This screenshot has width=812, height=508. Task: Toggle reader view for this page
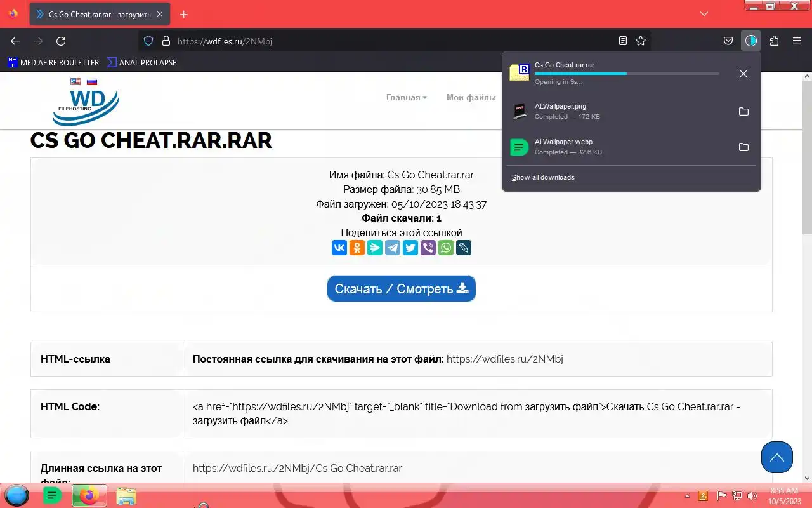[623, 41]
